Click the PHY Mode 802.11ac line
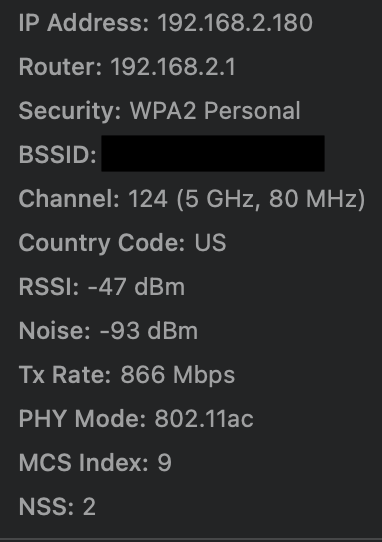382x542 pixels. 136,419
